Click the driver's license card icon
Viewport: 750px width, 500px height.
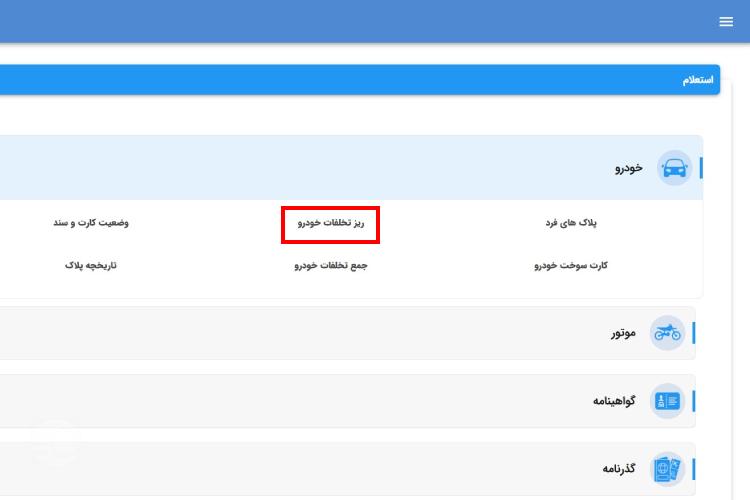(x=667, y=401)
